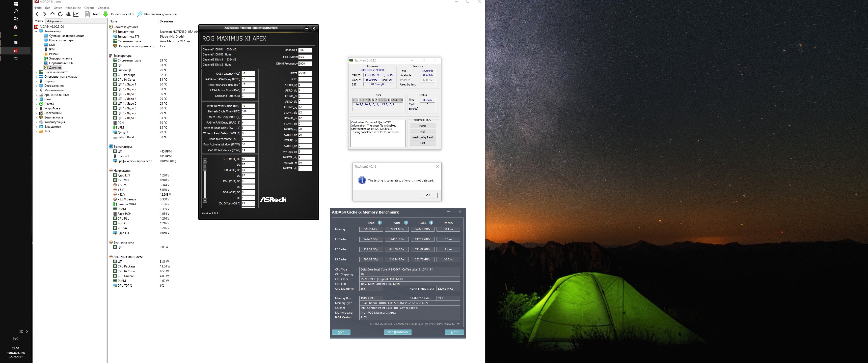Screen dimensions: 868x363
Task: Click the info icon next to Copy
Action: (431, 223)
